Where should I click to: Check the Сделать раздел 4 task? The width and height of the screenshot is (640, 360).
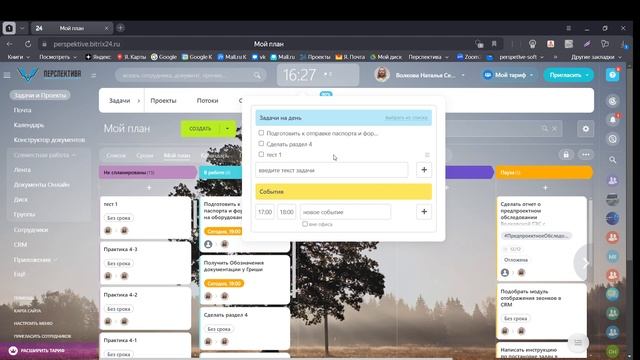click(x=261, y=144)
